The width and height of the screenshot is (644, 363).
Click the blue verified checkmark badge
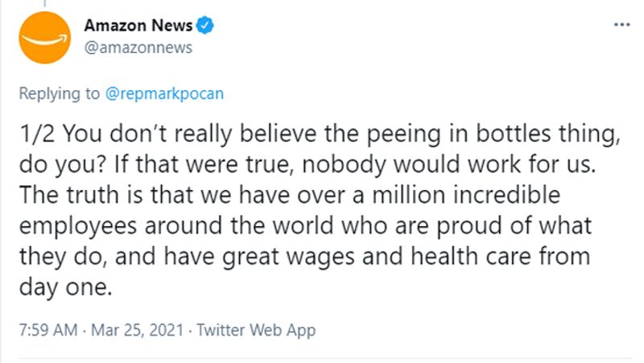pos(204,26)
